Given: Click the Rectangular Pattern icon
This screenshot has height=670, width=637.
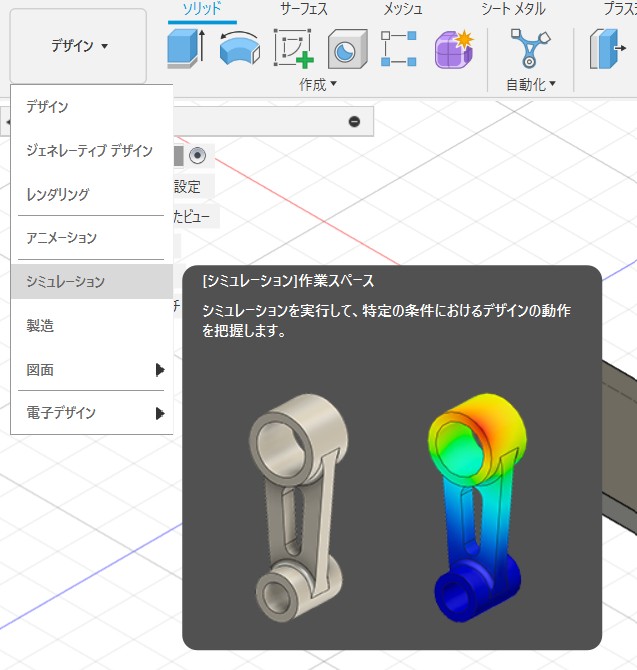Looking at the screenshot, I should click(x=399, y=49).
